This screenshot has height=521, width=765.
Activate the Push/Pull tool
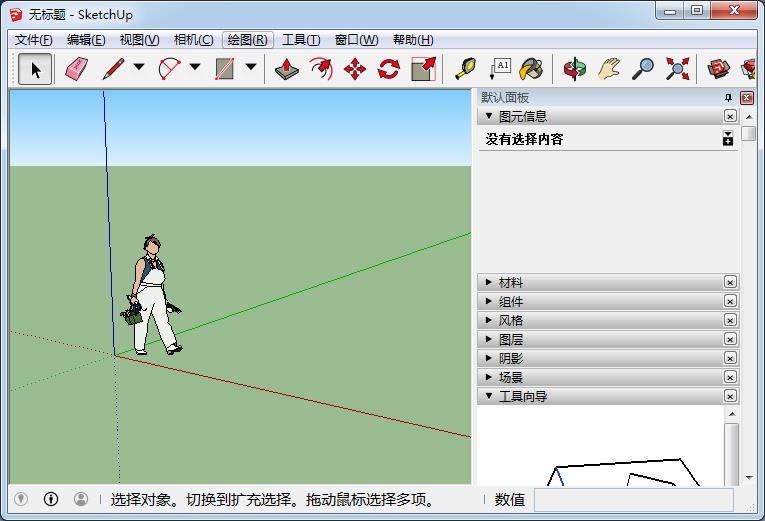point(287,69)
